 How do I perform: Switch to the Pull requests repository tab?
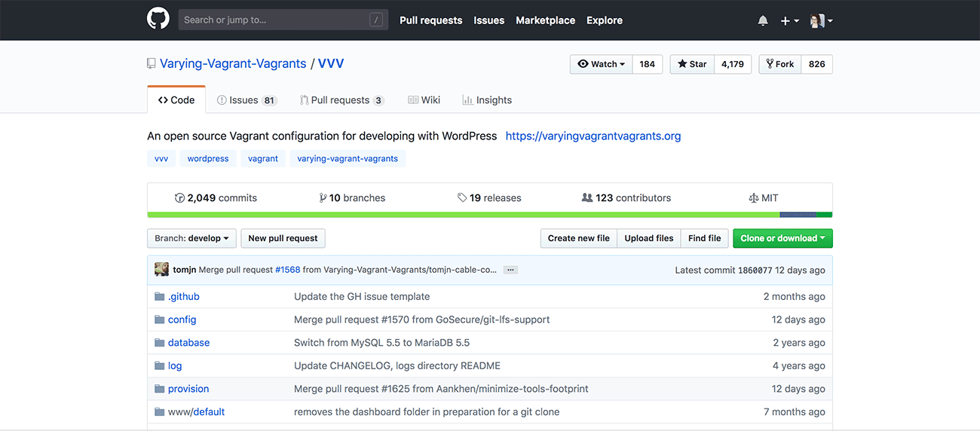(341, 99)
